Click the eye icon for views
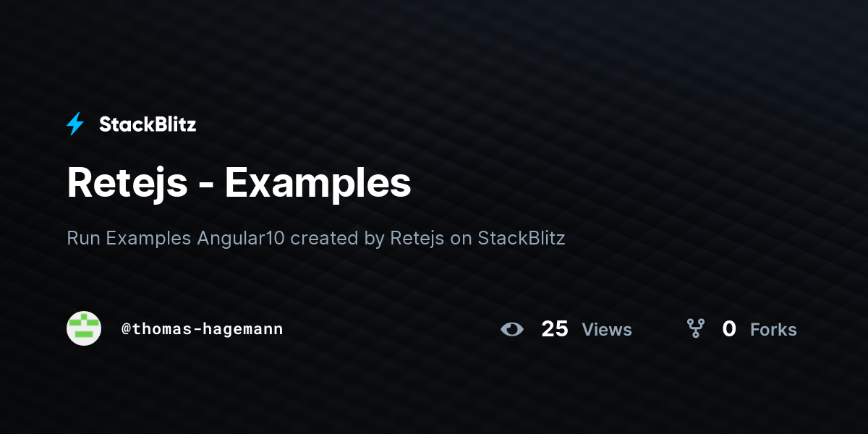 (x=511, y=329)
